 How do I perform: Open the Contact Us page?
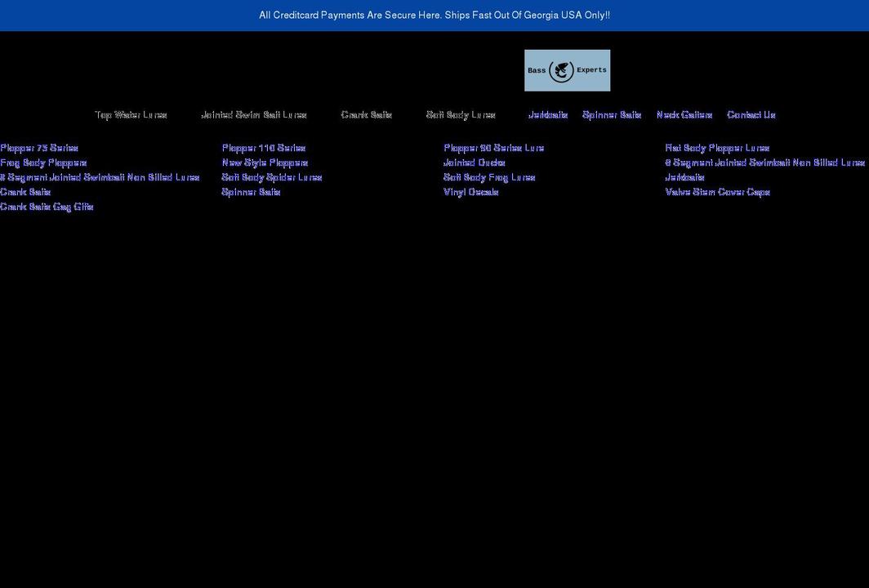click(x=751, y=114)
